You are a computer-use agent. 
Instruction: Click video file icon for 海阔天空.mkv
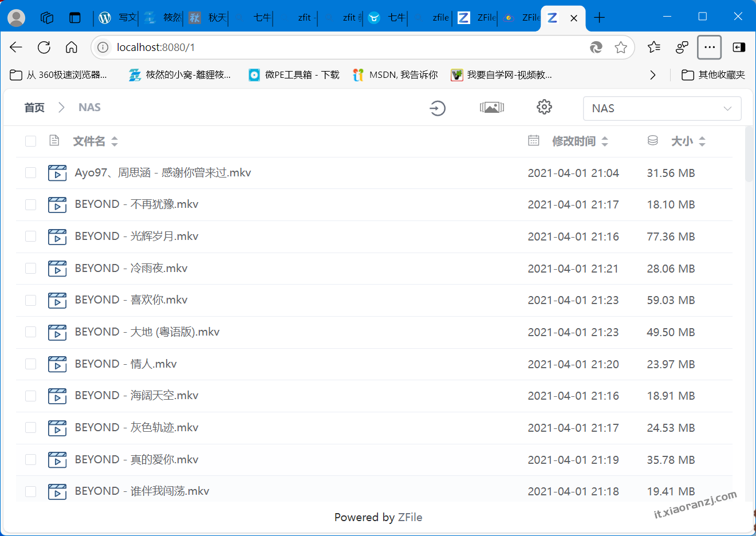(57, 396)
